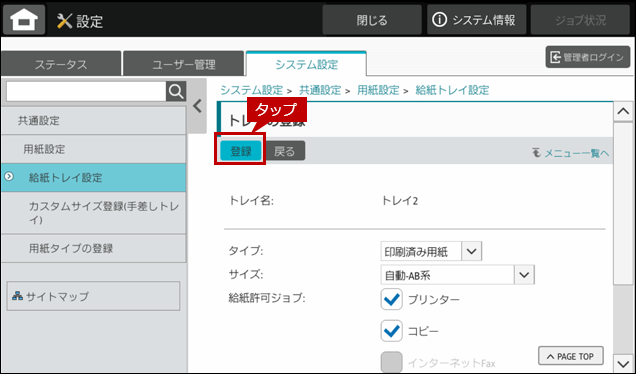
Task: Uncheck the コピー checkbox
Action: pyautogui.click(x=391, y=331)
